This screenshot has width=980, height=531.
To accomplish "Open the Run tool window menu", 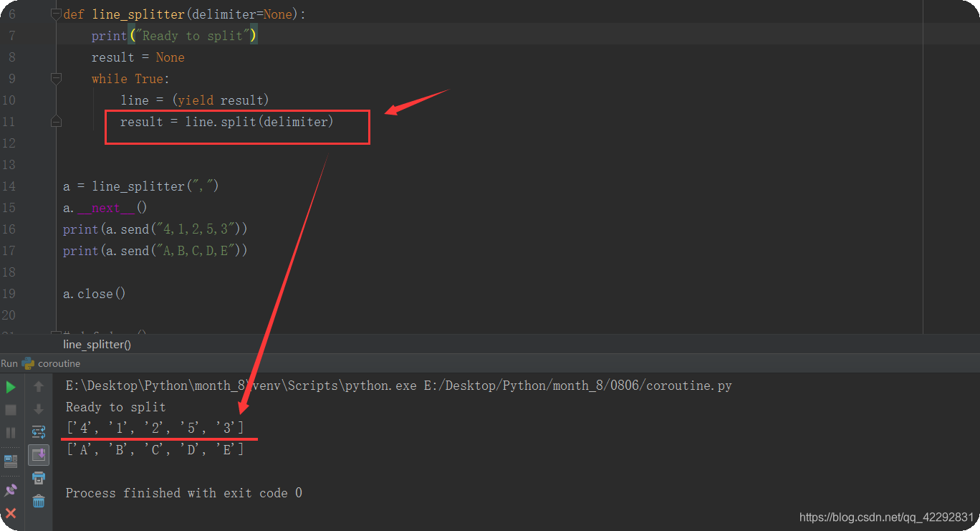I will pos(9,363).
